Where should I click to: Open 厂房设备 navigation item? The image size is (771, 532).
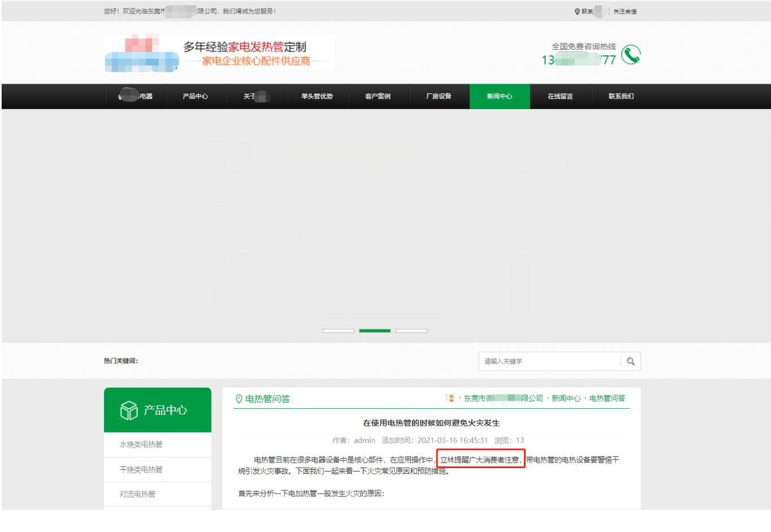(x=439, y=96)
